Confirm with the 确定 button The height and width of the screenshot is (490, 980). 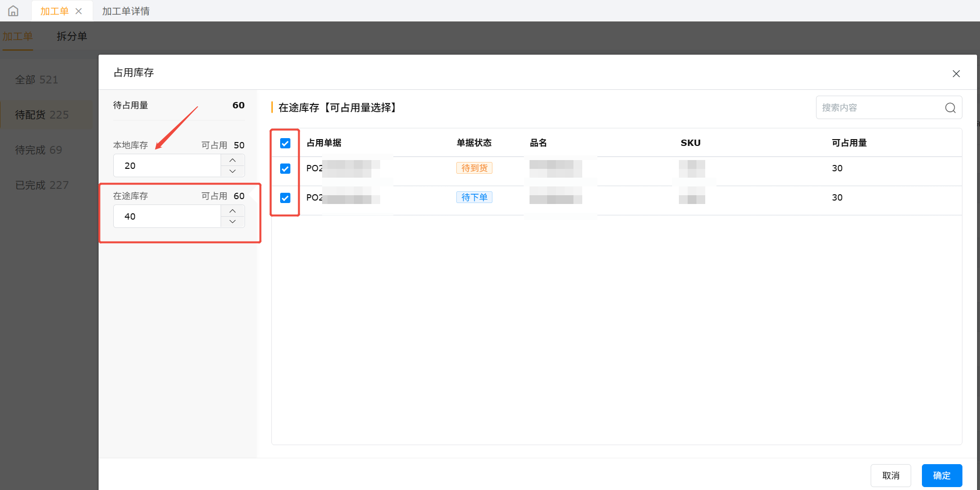(x=942, y=475)
